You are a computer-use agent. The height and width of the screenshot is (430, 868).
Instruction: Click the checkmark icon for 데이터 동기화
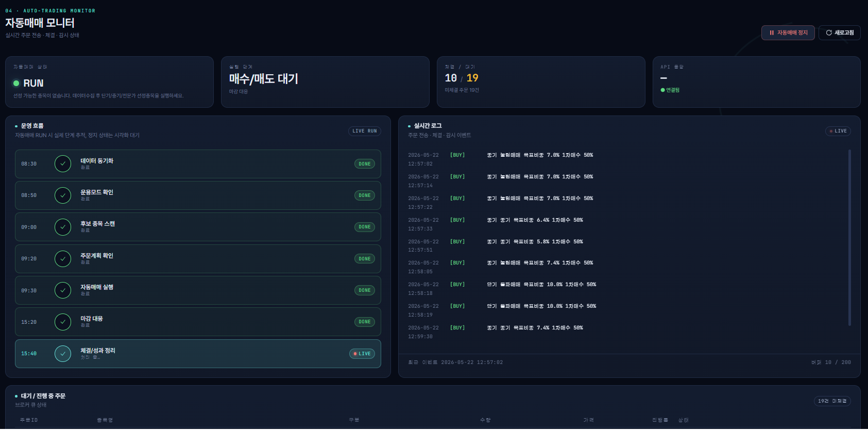[63, 164]
